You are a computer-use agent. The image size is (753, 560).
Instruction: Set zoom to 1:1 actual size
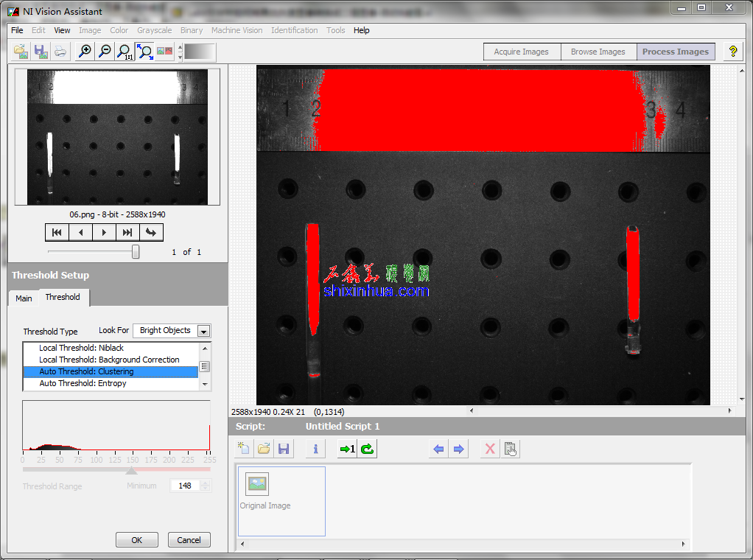coord(125,52)
